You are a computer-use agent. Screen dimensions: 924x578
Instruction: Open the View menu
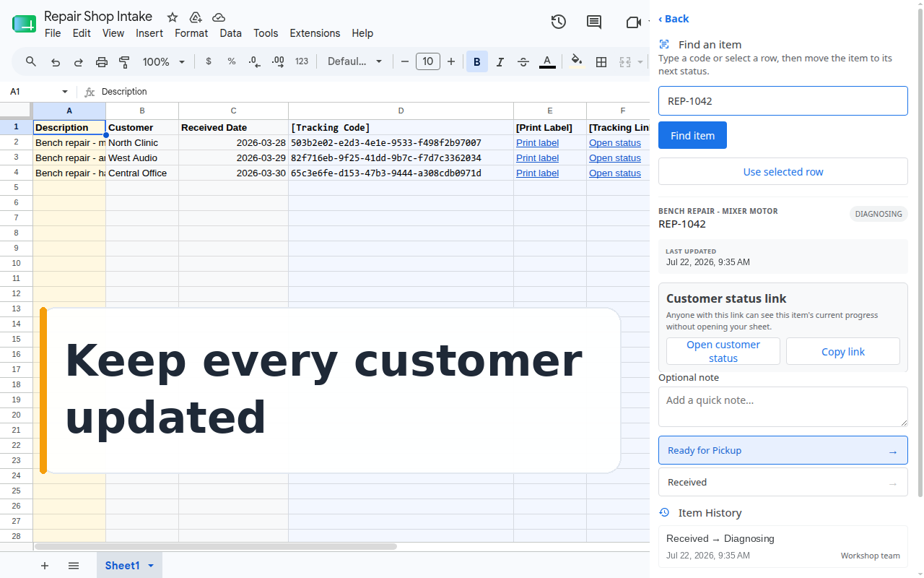pyautogui.click(x=113, y=33)
